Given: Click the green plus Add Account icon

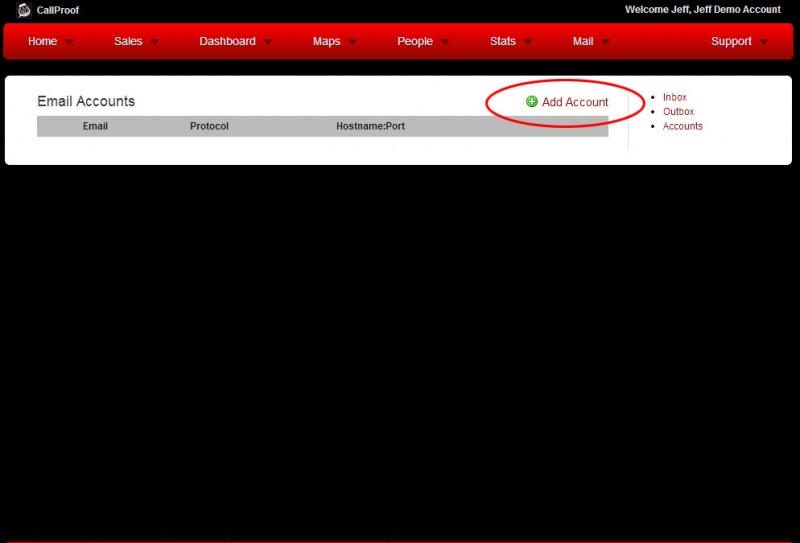Looking at the screenshot, I should pos(532,102).
